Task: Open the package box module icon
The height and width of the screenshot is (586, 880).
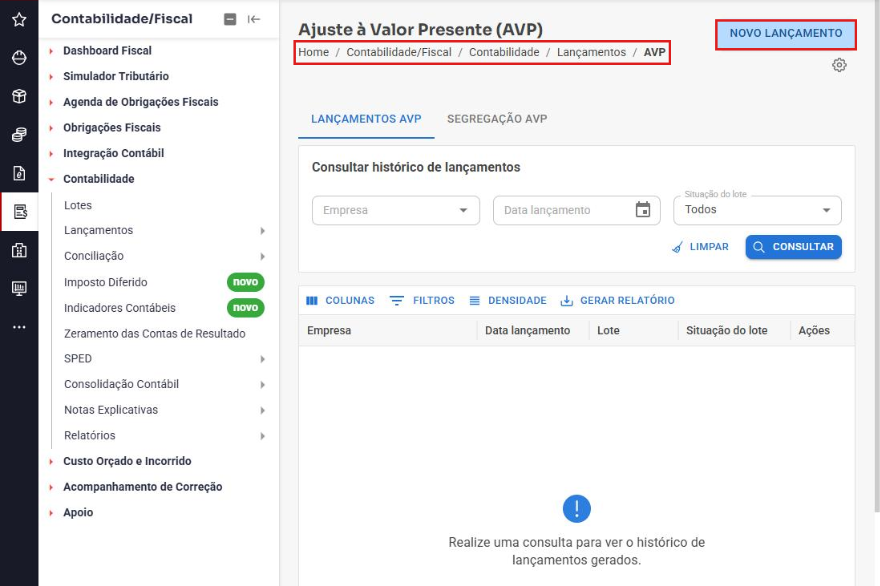Action: [19, 96]
